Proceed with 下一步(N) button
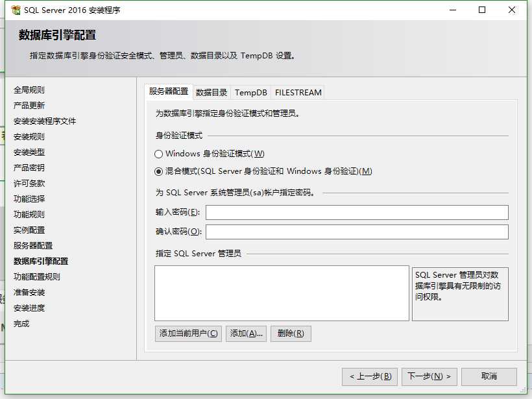 pyautogui.click(x=429, y=376)
